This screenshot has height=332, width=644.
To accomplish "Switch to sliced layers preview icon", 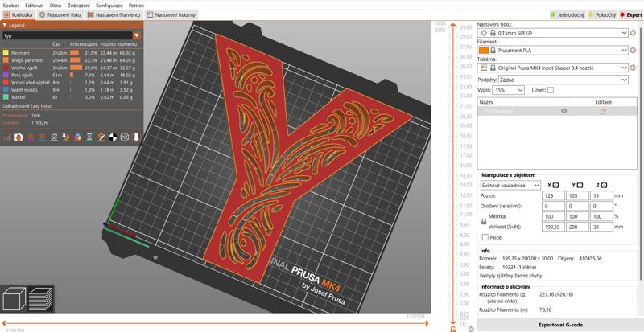I will 40,298.
